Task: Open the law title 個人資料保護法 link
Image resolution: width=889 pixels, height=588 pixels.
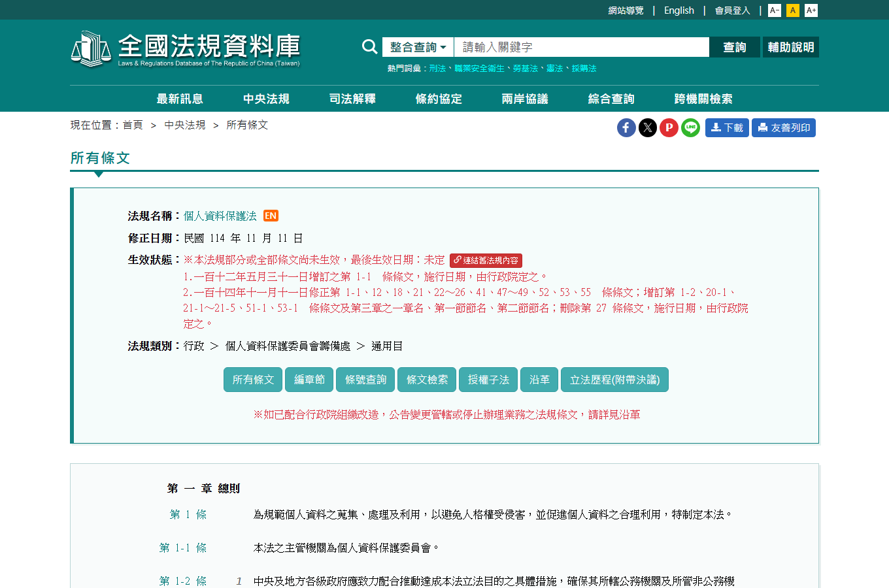Action: 220,216
